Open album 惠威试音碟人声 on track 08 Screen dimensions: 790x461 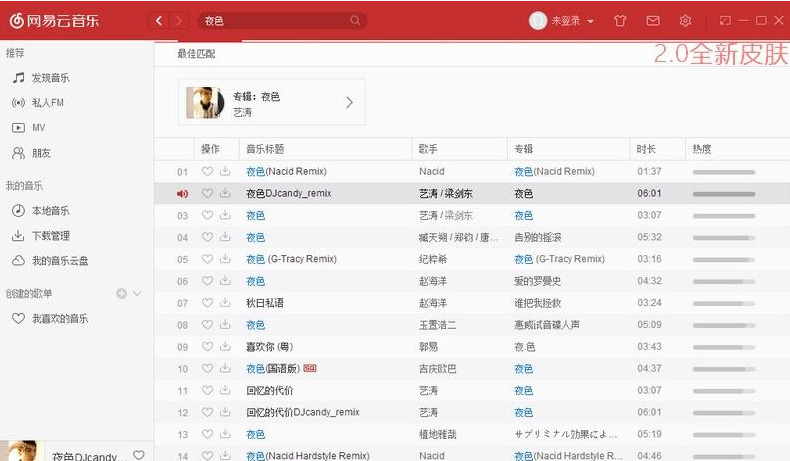pos(547,324)
